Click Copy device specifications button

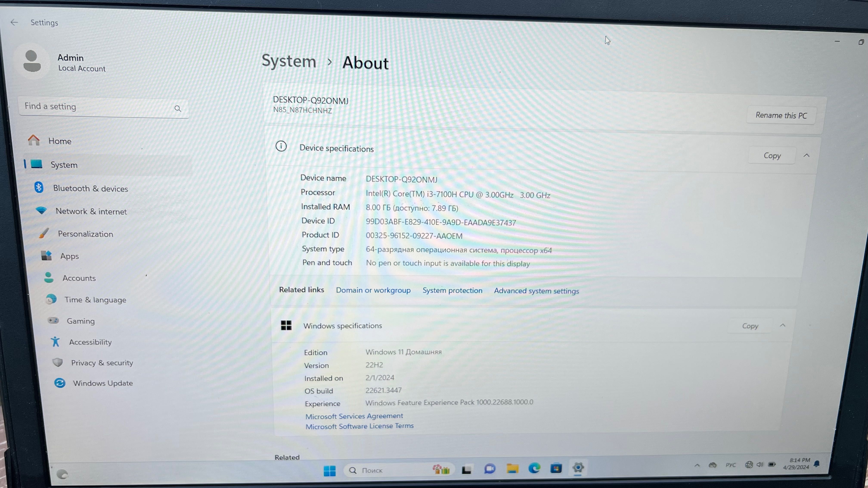click(772, 156)
